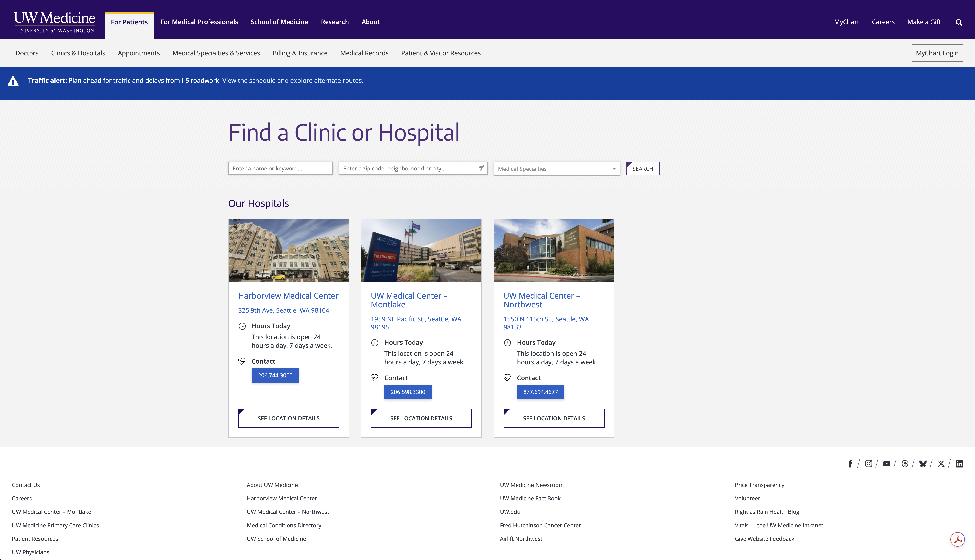Expand the Medical Specialties dropdown
This screenshot has height=560, width=975.
[x=557, y=169]
